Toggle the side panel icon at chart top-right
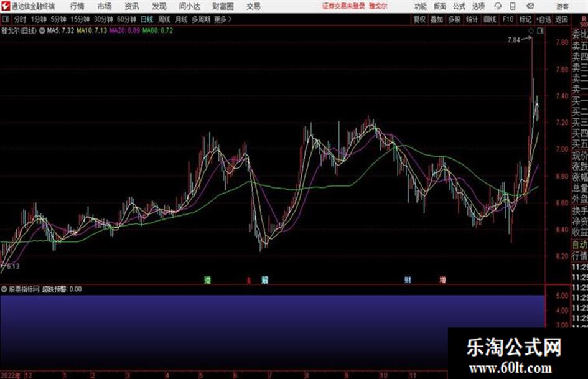Image resolution: width=588 pixels, height=379 pixels. tap(540, 31)
